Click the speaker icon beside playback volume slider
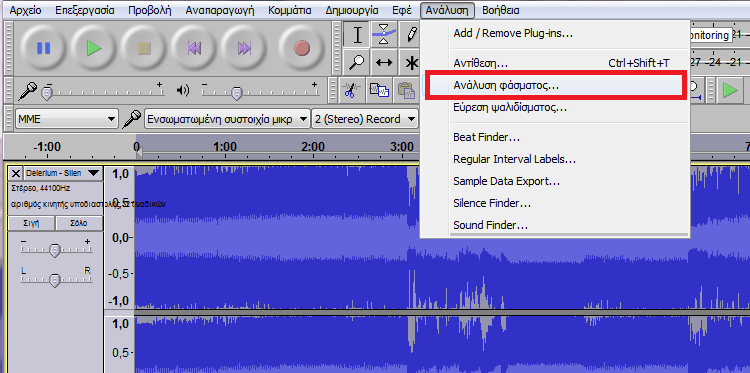This screenshot has width=750, height=373. pos(183,90)
